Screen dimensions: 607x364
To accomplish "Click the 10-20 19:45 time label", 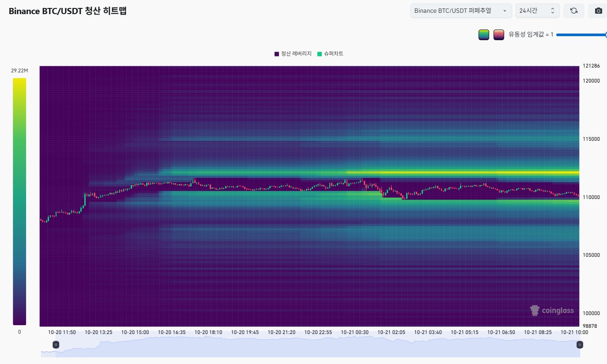I will pyautogui.click(x=245, y=332).
